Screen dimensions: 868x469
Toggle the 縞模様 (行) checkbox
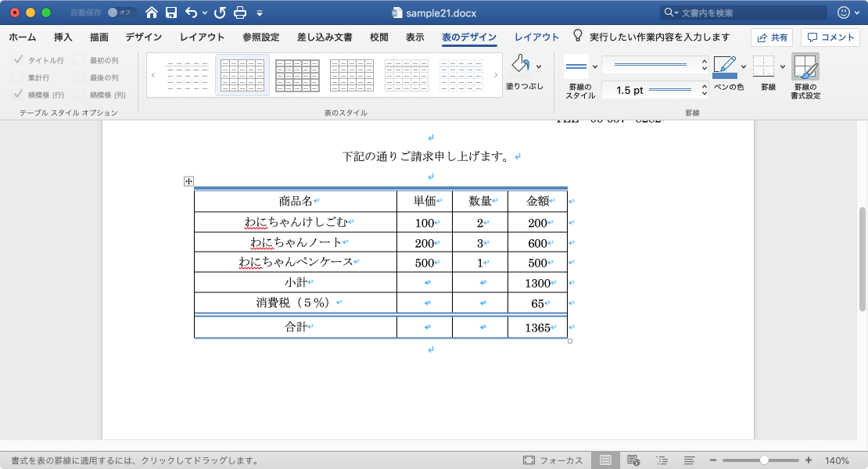18,95
